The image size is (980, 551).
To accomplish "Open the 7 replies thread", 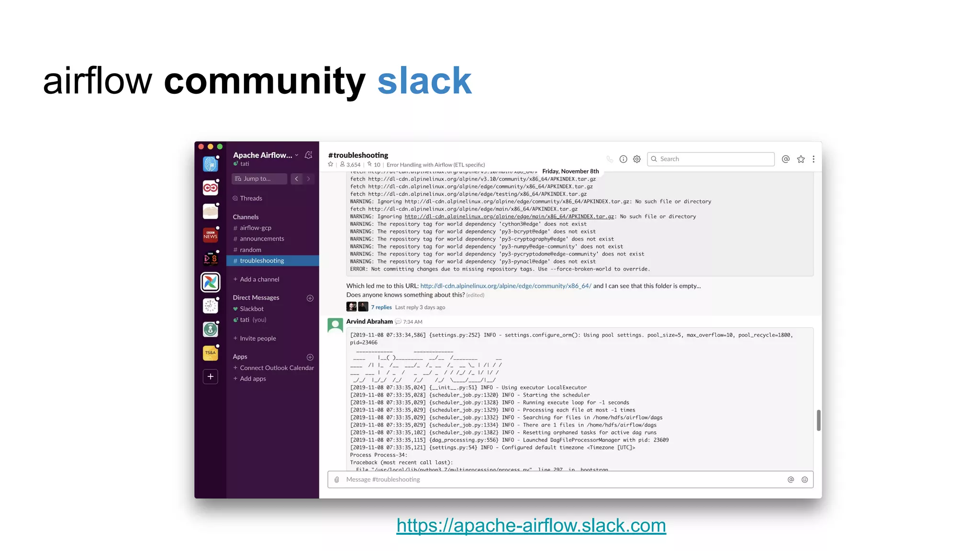I will [x=381, y=308].
